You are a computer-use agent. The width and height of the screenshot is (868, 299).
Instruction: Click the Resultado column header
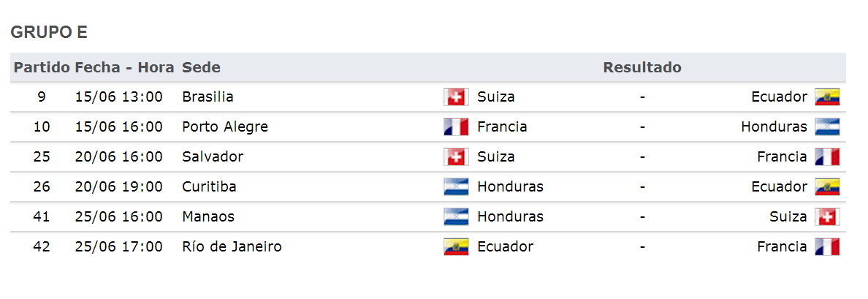pos(642,67)
